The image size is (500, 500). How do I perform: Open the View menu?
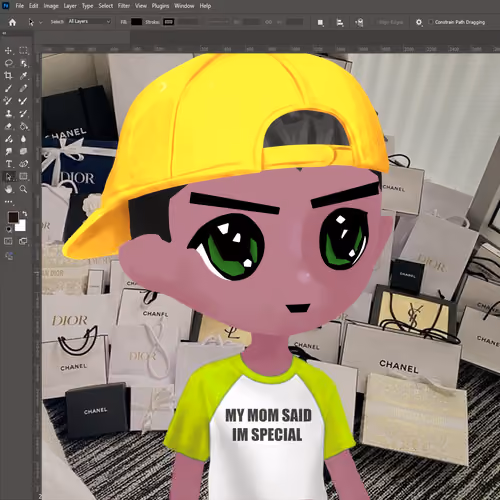(141, 6)
